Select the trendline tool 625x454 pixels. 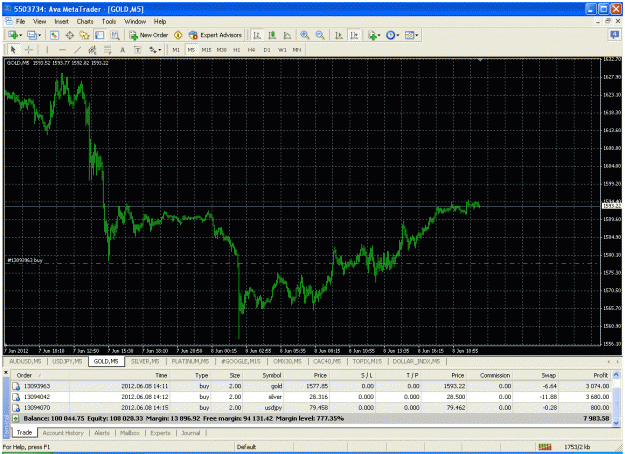(x=77, y=49)
